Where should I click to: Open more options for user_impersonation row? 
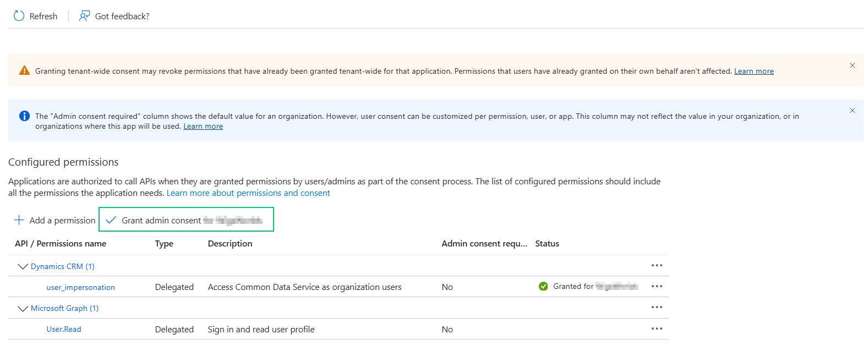(x=657, y=286)
